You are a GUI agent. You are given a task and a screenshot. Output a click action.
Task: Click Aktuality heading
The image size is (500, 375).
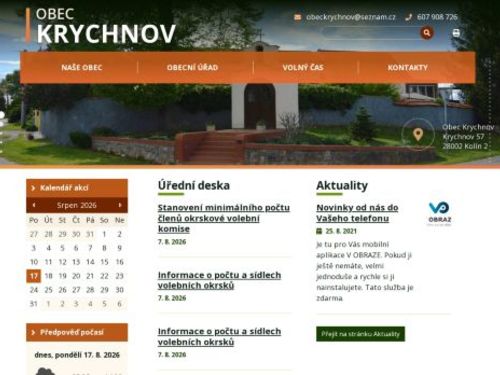[342, 185]
